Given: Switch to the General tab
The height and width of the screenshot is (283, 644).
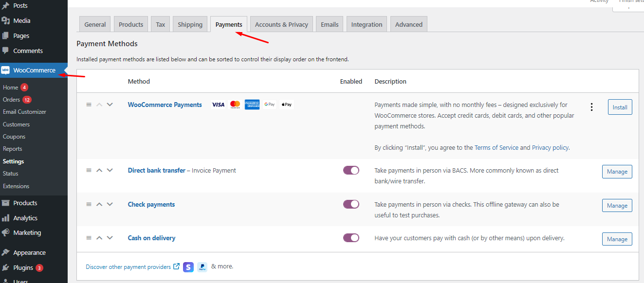Looking at the screenshot, I should [x=95, y=24].
